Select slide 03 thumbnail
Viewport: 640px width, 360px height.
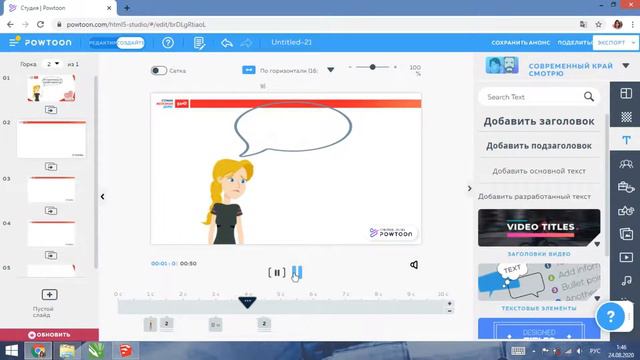click(51, 189)
